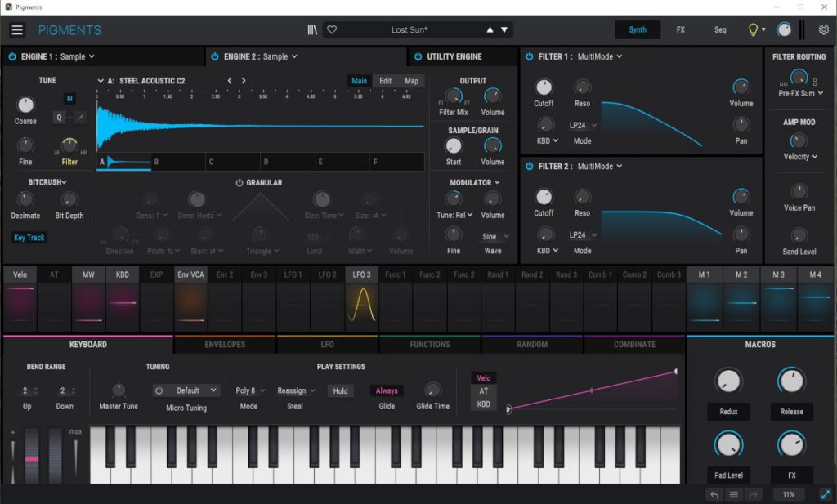The height and width of the screenshot is (504, 837).
Task: Select the AT curve button
Action: (x=484, y=391)
